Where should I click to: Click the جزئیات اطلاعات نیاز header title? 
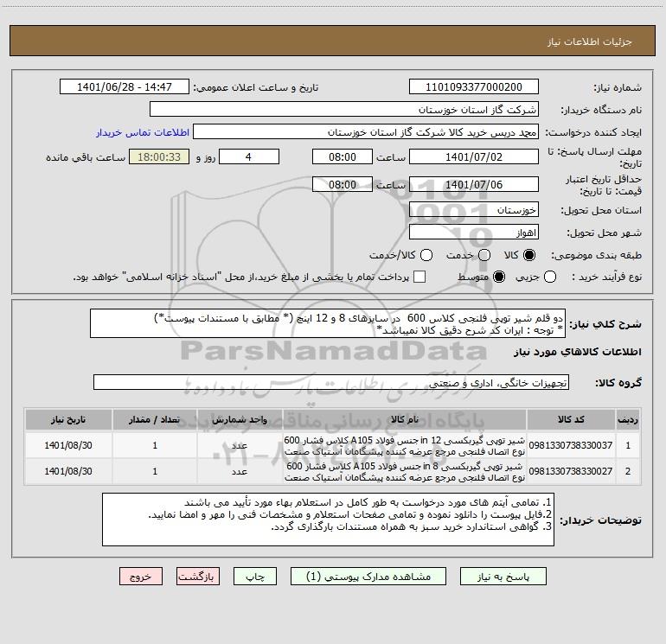(590, 41)
